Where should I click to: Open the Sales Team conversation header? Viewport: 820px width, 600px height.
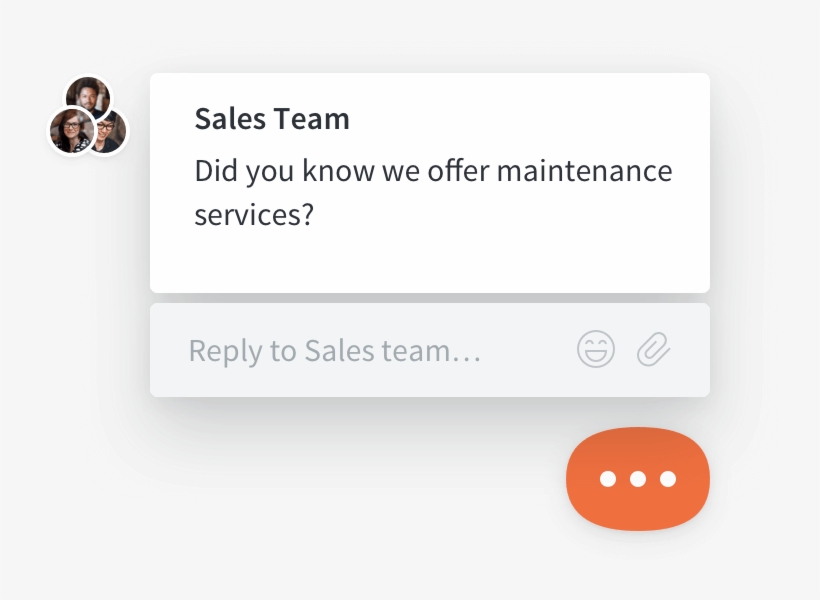272,118
